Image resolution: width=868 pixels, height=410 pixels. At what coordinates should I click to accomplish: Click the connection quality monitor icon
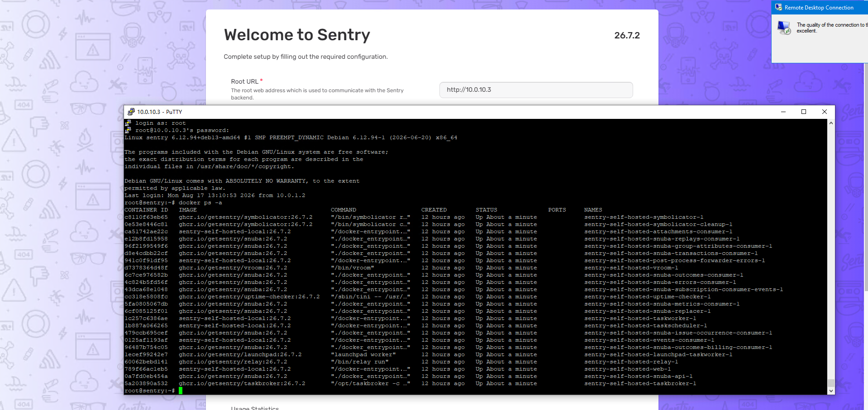(x=784, y=28)
